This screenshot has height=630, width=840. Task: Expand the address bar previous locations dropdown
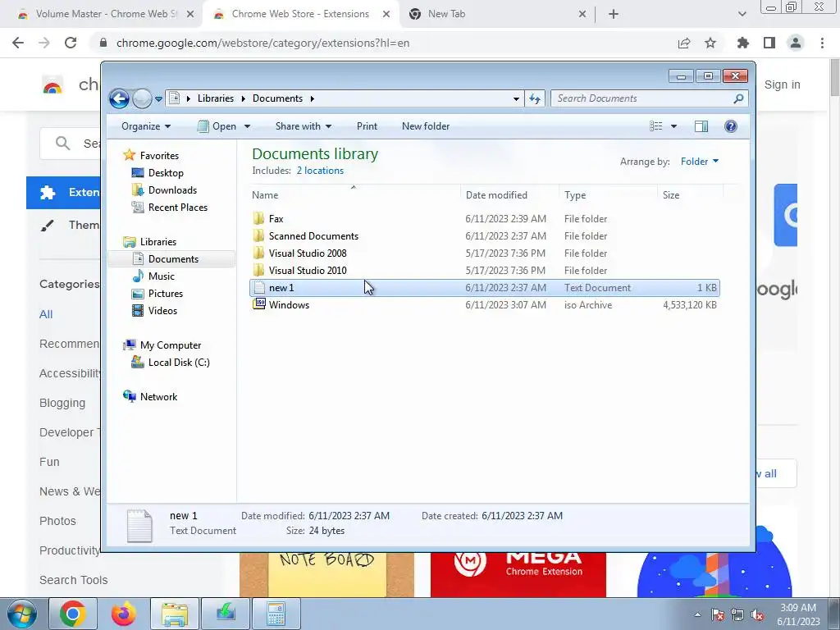tap(516, 98)
